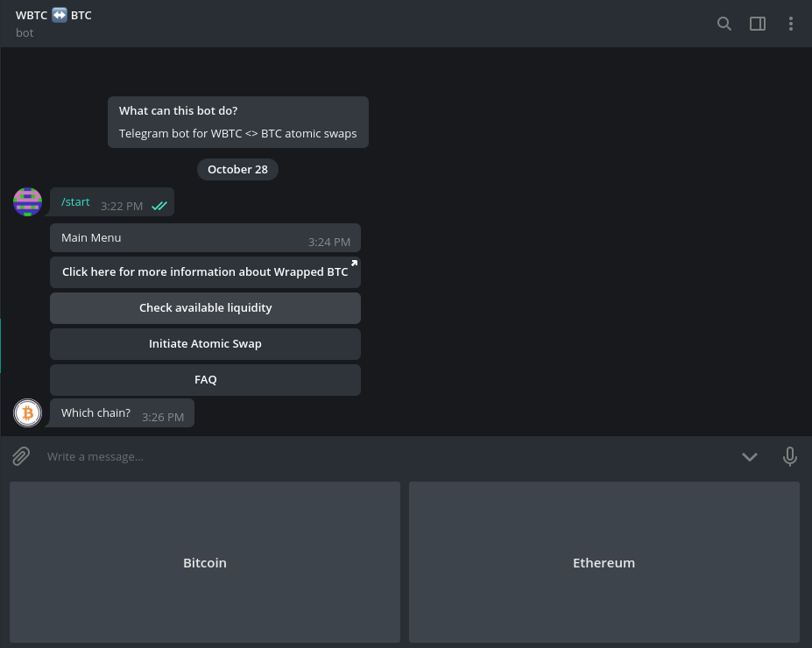Click the Main Menu message

click(205, 238)
